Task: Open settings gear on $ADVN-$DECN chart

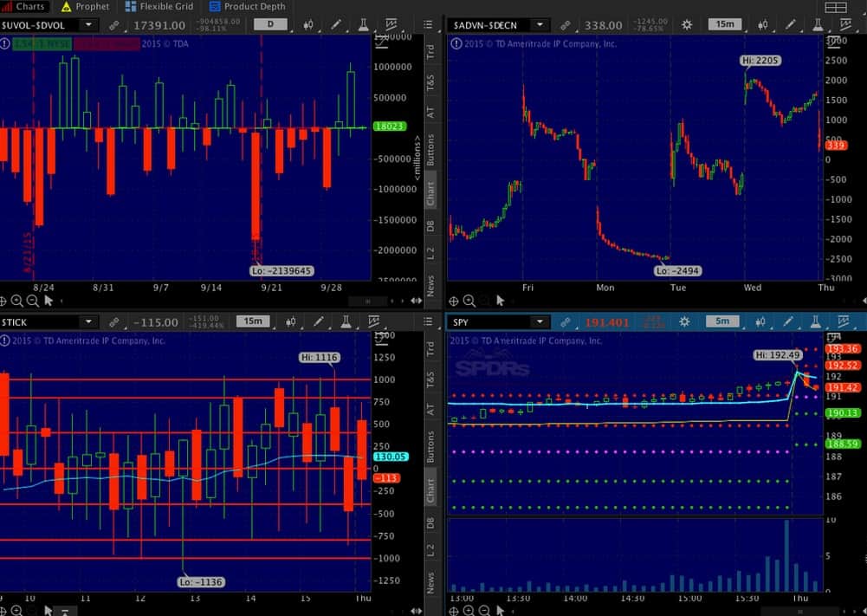Action: 687,25
